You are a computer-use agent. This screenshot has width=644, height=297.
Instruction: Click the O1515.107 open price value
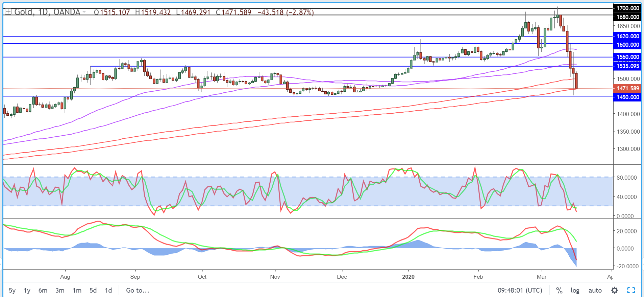[112, 12]
